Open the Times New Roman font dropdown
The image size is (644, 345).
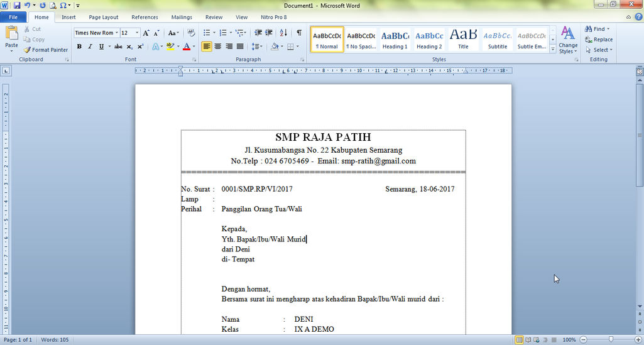point(96,33)
